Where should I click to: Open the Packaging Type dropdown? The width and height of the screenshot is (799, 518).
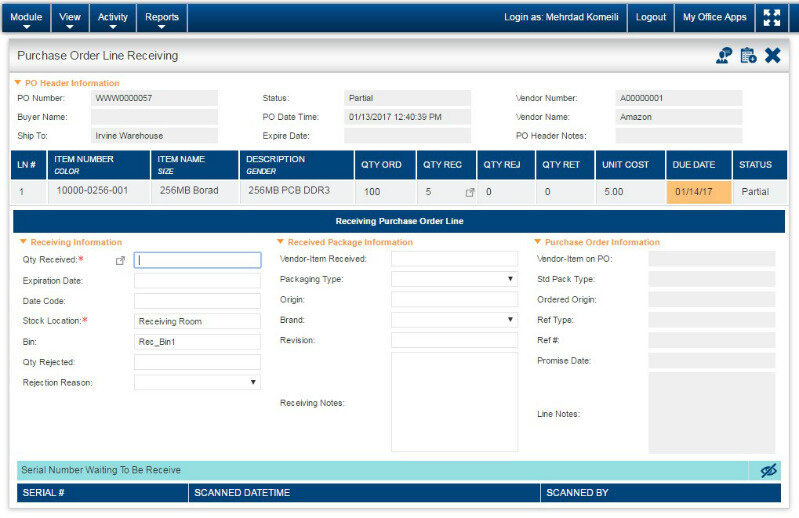point(454,279)
